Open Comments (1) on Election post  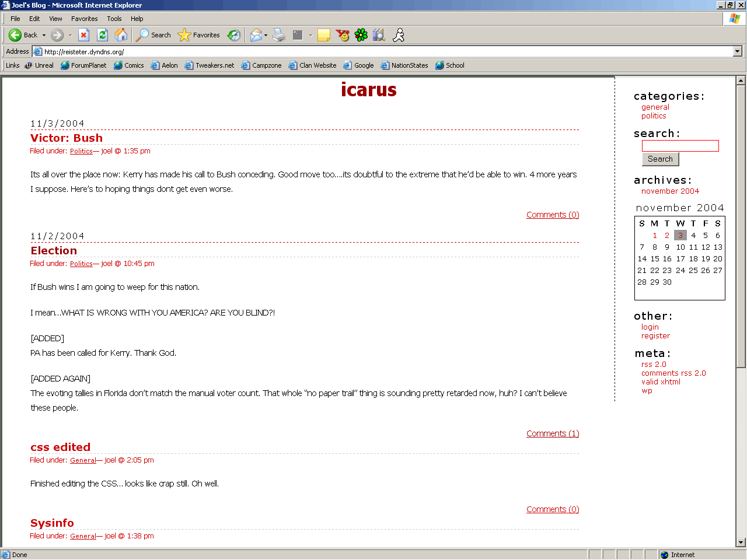click(553, 433)
